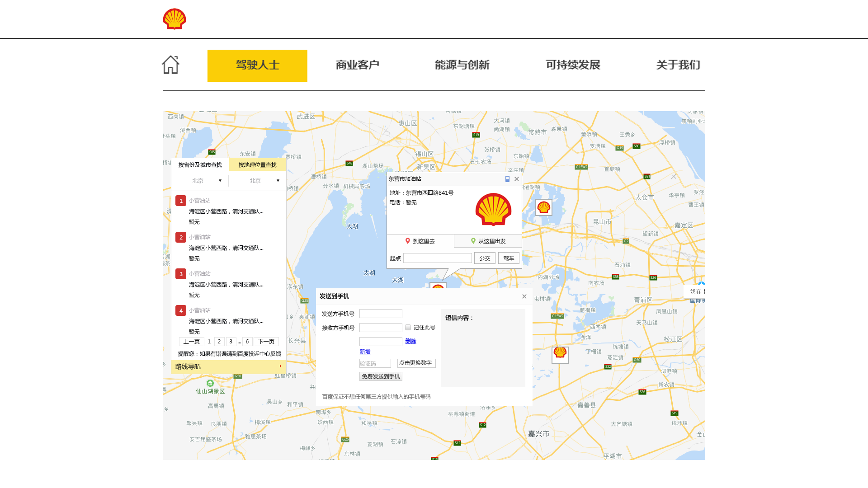
Task: Click the 新增 link
Action: pos(365,352)
